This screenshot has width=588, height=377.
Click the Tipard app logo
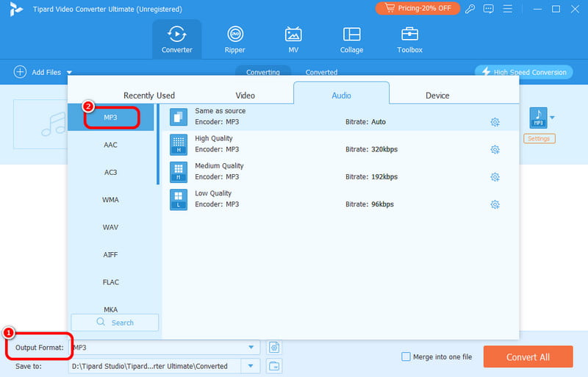click(x=15, y=9)
